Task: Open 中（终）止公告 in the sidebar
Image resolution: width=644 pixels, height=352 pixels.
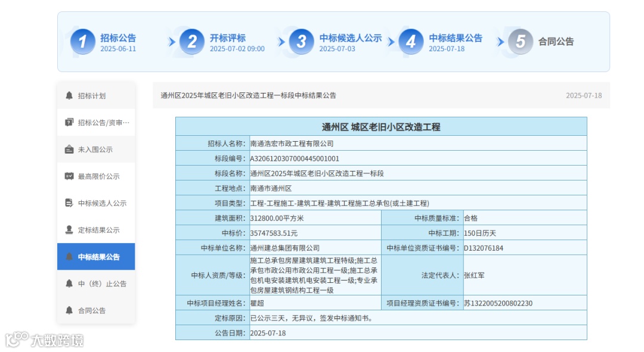Action: pos(96,284)
